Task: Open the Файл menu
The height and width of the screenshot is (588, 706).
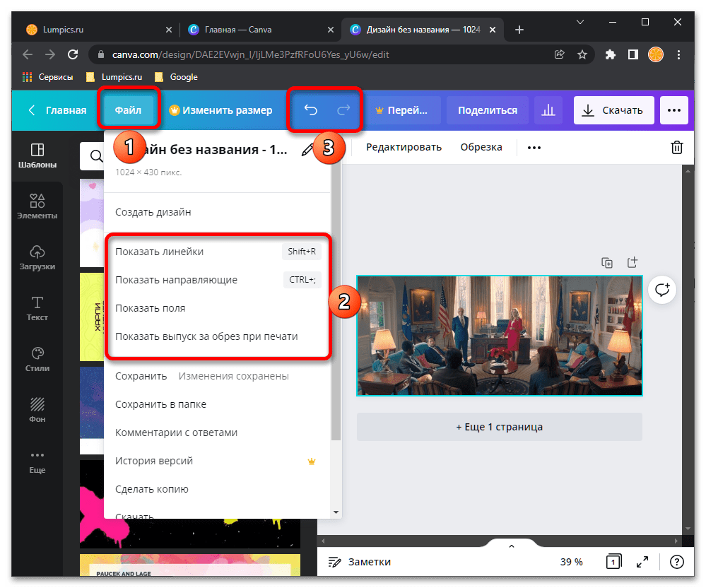Action: click(x=128, y=110)
